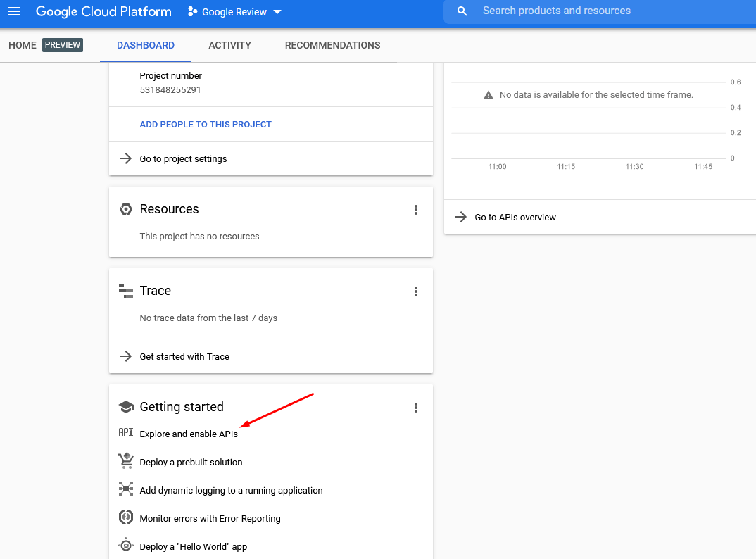Focus the Search products and resources field
The image size is (756, 559).
(x=600, y=11)
